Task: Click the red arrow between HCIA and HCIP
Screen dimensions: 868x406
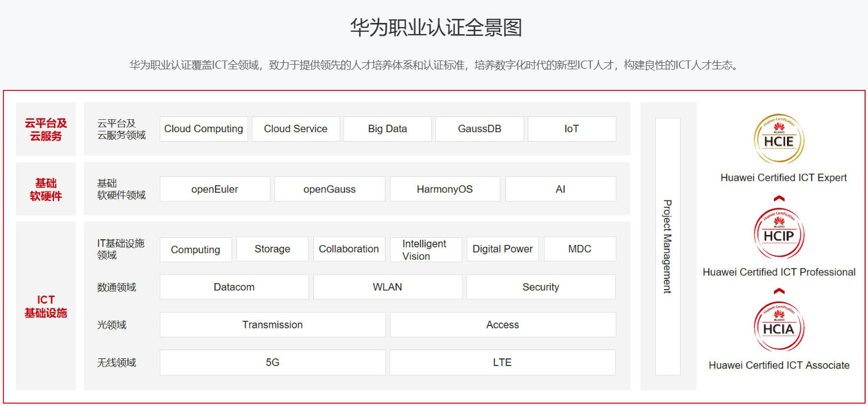Action: click(779, 291)
